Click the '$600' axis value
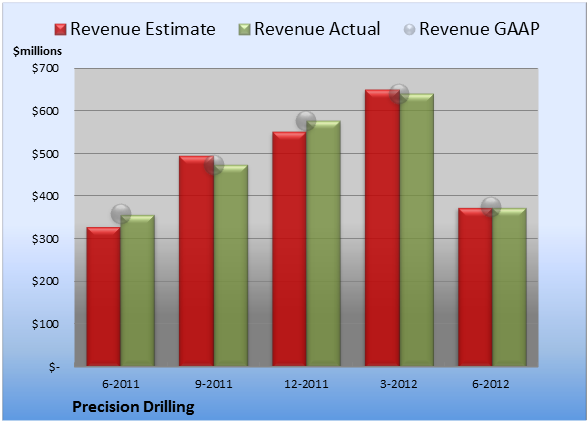The width and height of the screenshot is (588, 422). click(x=45, y=111)
